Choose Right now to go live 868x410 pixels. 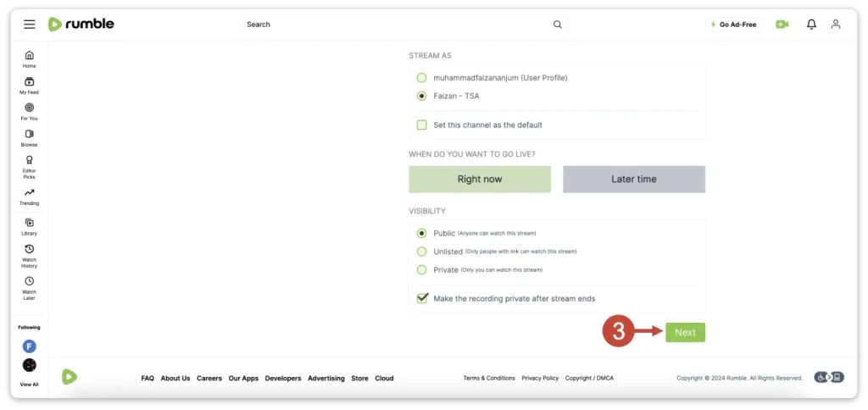pos(480,180)
